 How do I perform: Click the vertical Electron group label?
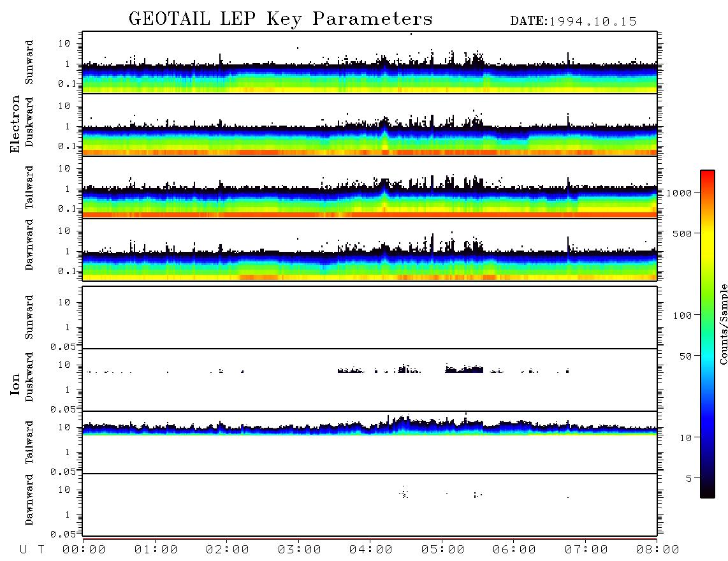tap(15, 124)
